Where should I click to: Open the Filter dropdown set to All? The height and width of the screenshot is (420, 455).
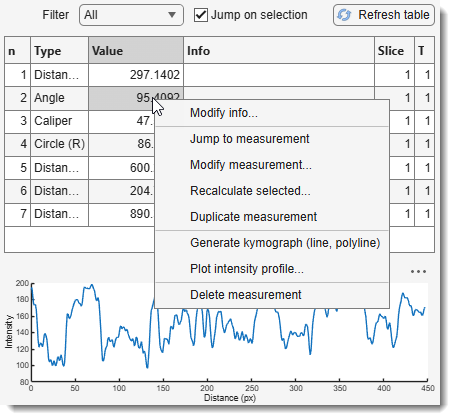(x=131, y=15)
